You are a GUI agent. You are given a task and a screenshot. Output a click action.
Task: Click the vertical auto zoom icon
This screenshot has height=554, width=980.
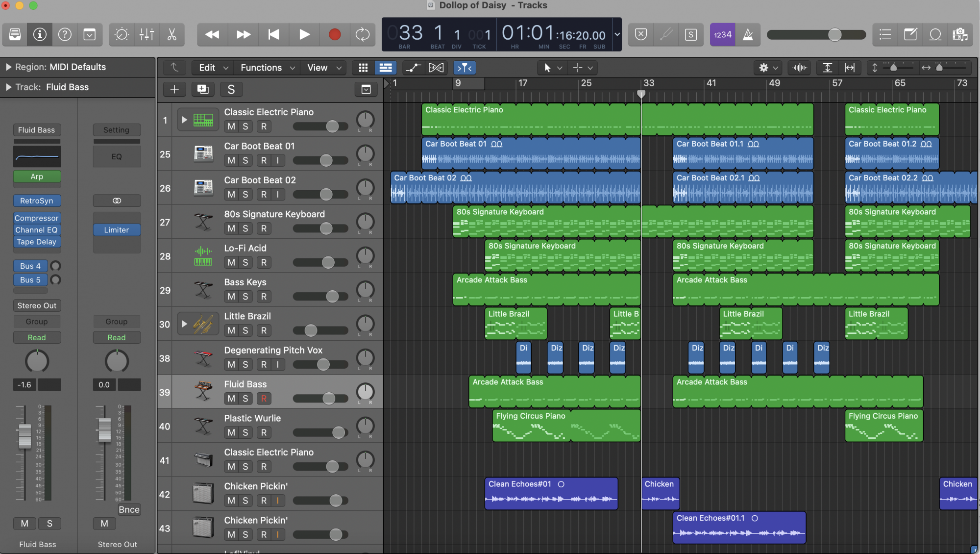(x=828, y=68)
